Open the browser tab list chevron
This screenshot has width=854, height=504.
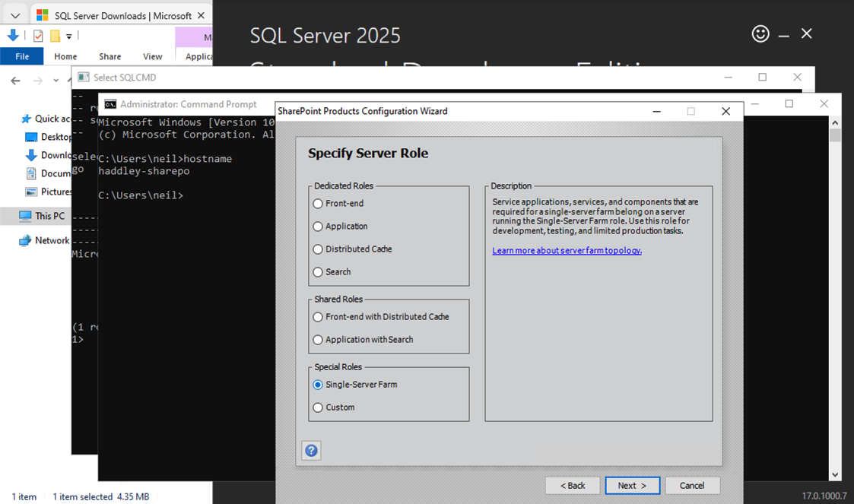tap(15, 16)
